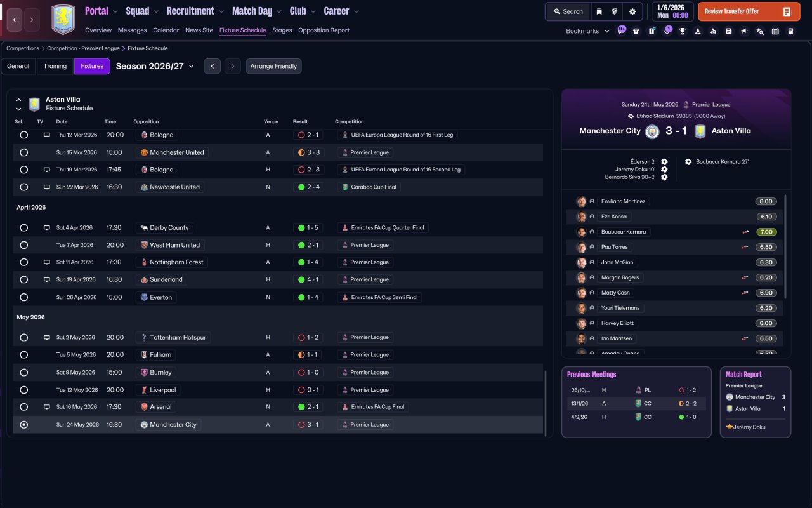Open the trophy competitions shortcut icon
The image size is (812, 508).
tap(683, 31)
